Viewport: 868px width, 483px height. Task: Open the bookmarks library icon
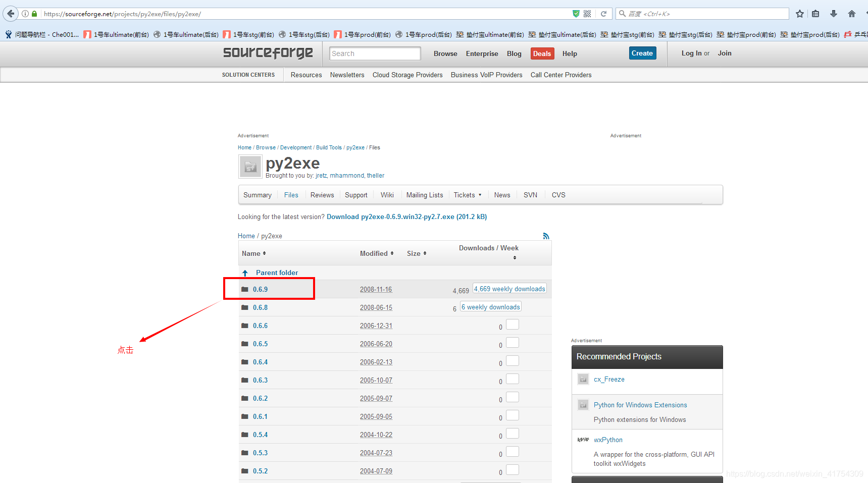[x=815, y=14]
